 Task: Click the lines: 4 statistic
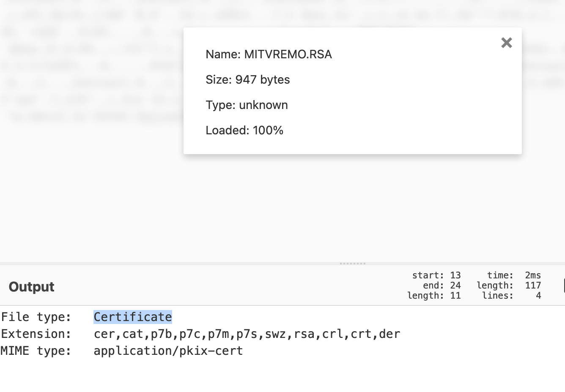(511, 296)
